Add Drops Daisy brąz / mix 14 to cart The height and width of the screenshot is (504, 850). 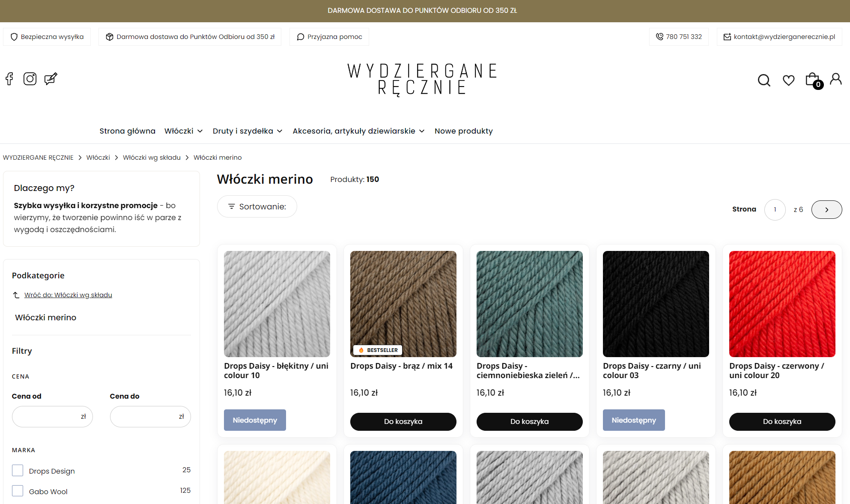pos(403,421)
